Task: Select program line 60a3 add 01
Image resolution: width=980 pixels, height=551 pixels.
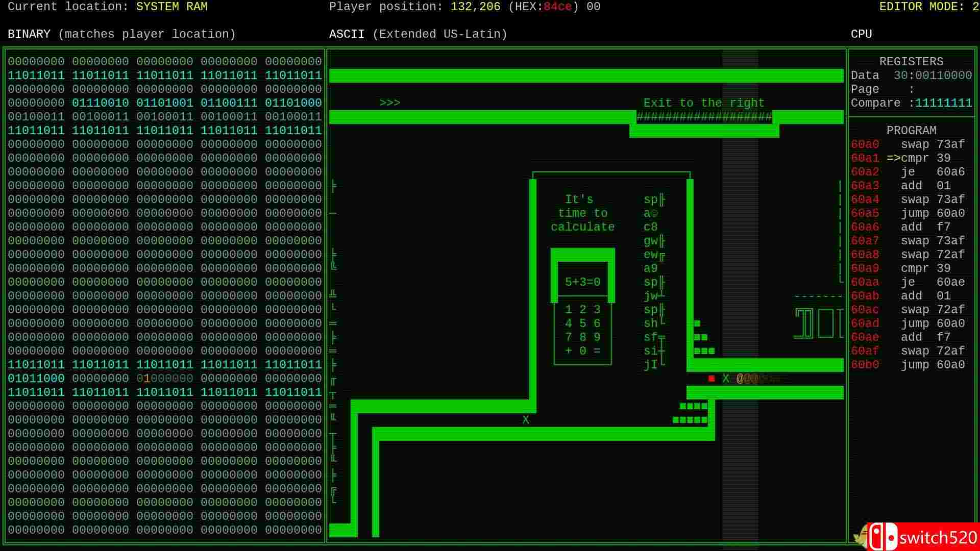Action: [901, 186]
